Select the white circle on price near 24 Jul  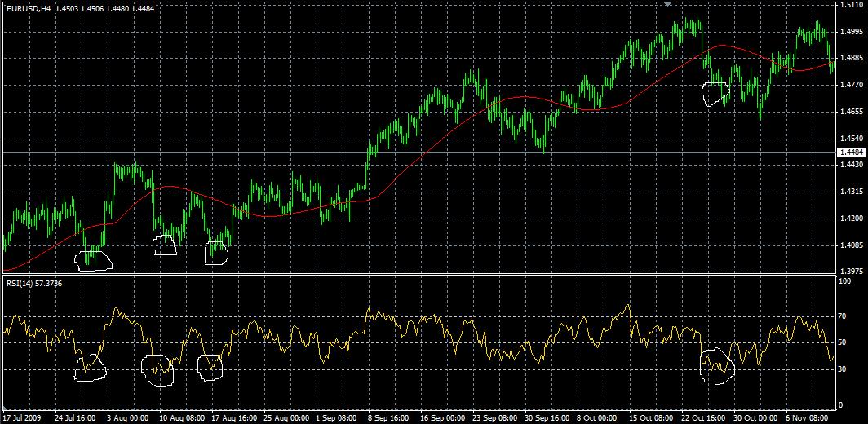[x=93, y=260]
